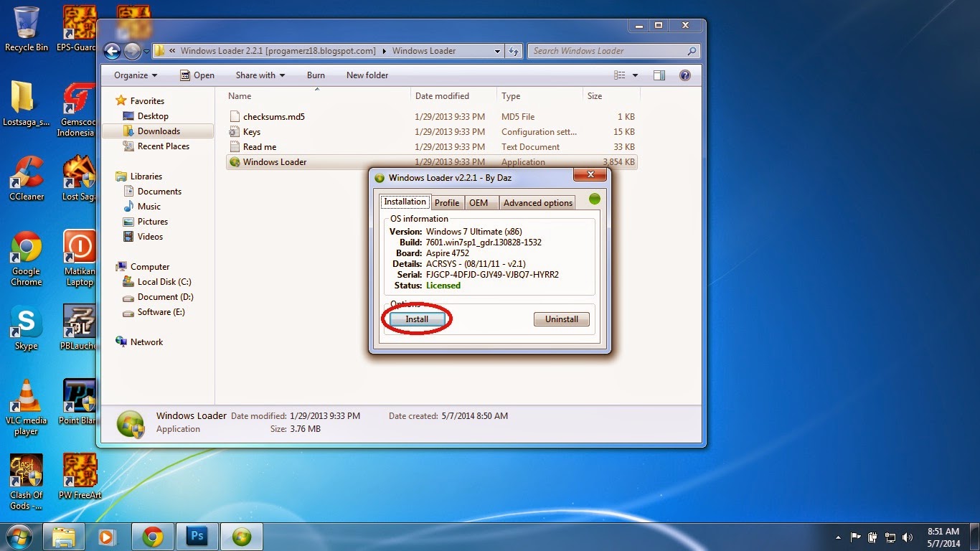Open EPS-Guard desktop shortcut
The image size is (980, 551).
click(x=78, y=29)
